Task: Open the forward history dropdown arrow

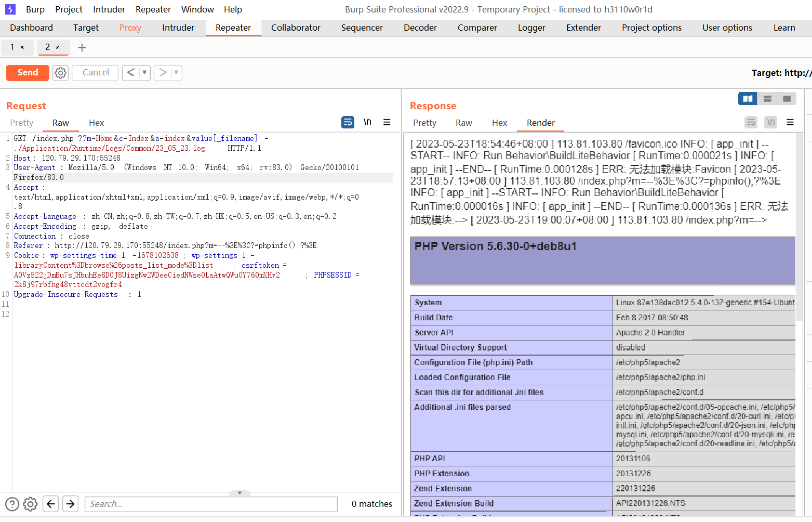Action: tap(176, 73)
